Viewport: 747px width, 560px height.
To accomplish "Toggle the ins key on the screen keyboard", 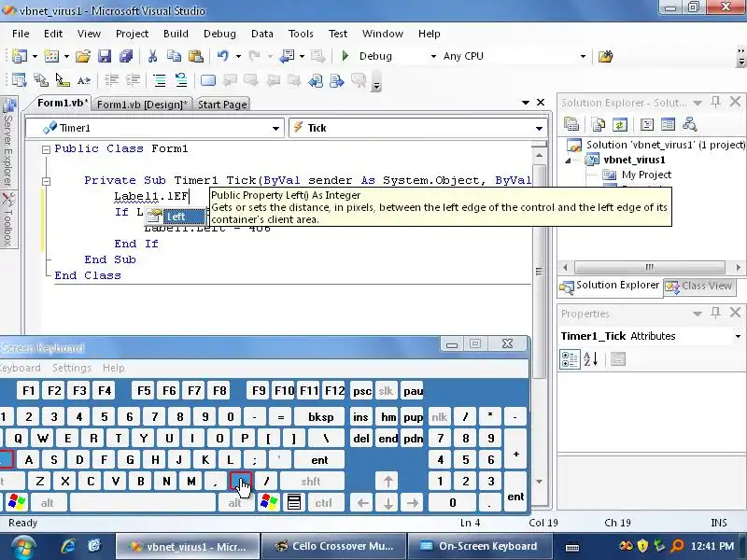I will tap(360, 417).
